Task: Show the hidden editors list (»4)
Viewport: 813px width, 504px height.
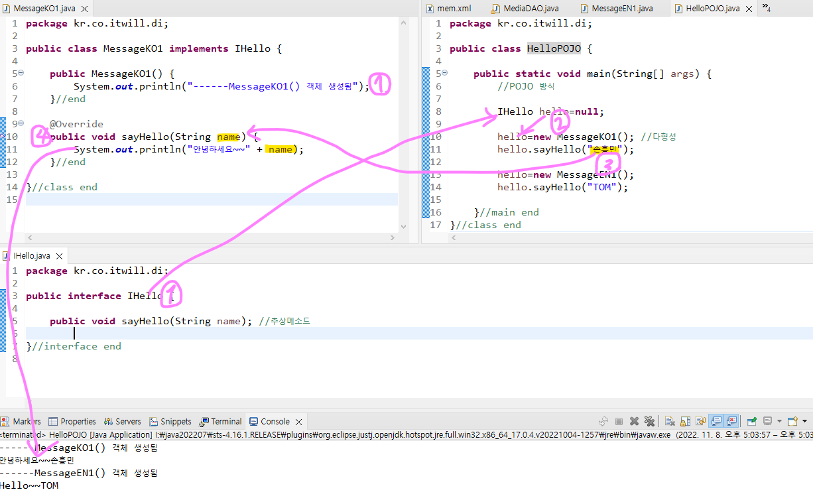Action: pyautogui.click(x=766, y=7)
